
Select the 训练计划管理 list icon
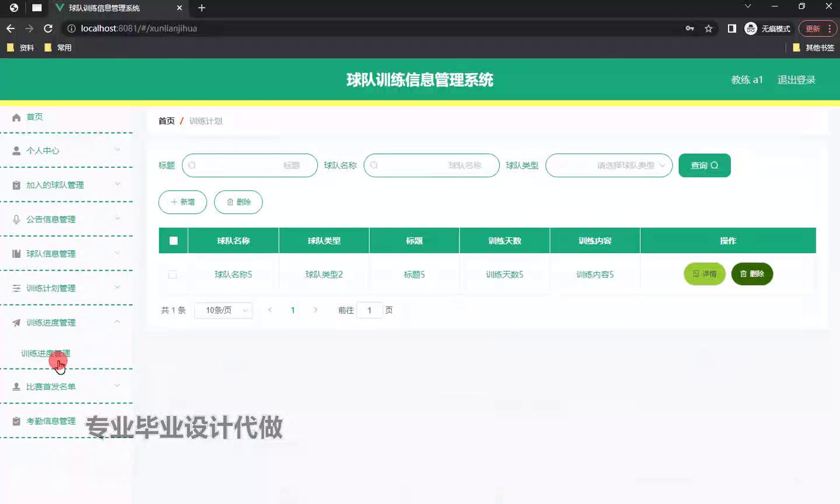[x=16, y=288]
